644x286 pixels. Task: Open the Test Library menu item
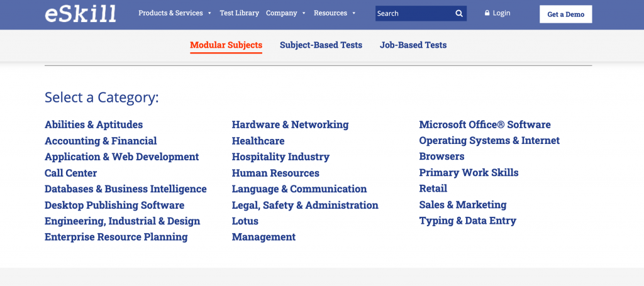click(x=239, y=13)
